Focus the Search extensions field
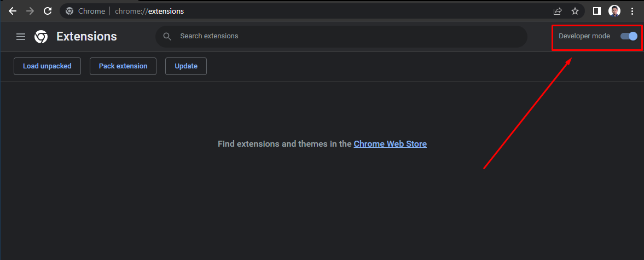 click(341, 36)
